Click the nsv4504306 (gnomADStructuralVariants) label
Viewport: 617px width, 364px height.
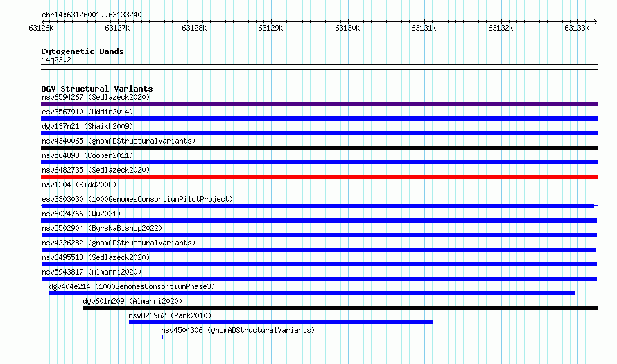point(238,330)
